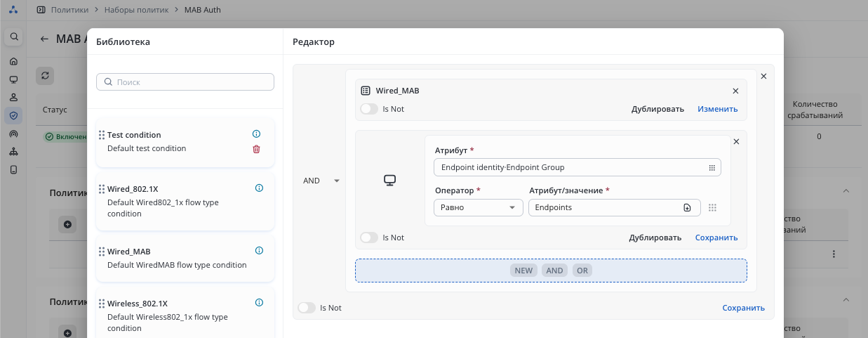This screenshot has width=868, height=338.
Task: Toggle Is Not for Endpoint Group condition
Action: coord(369,238)
